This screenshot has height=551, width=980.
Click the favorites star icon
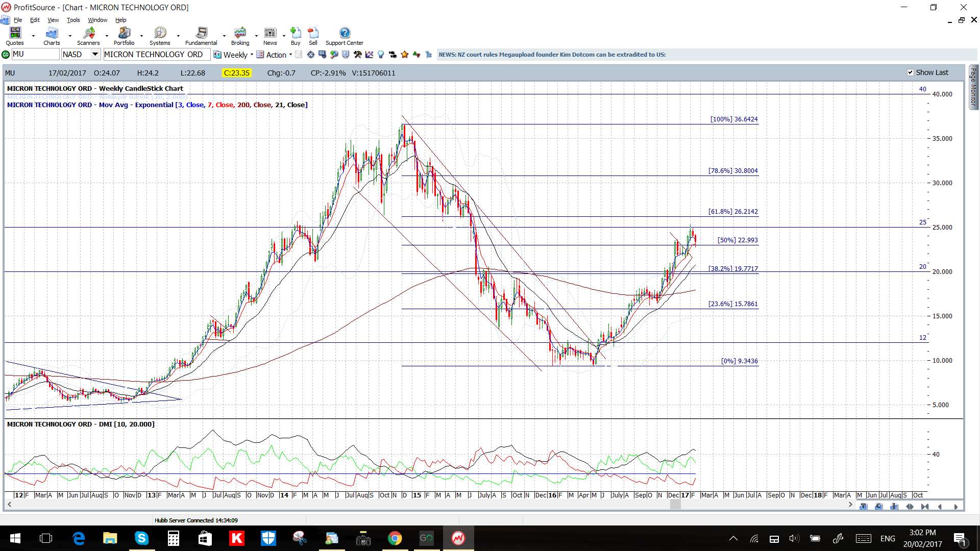tap(404, 55)
